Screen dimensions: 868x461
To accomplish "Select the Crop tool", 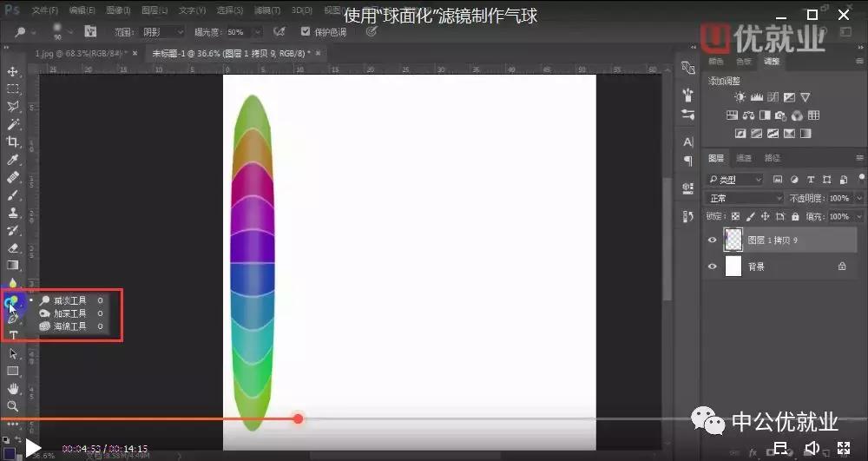I will coord(13,142).
